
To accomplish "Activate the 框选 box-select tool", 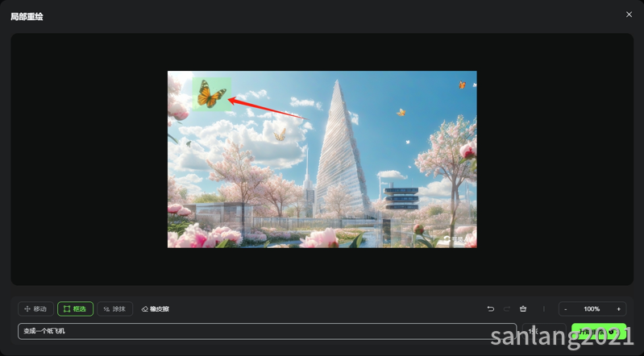I will click(x=75, y=308).
